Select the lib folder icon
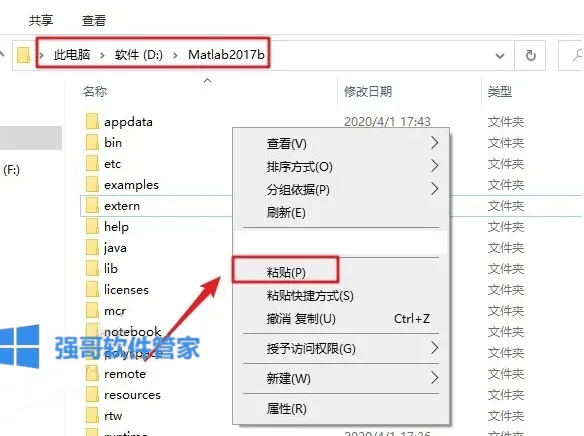This screenshot has height=436, width=584. [x=92, y=268]
